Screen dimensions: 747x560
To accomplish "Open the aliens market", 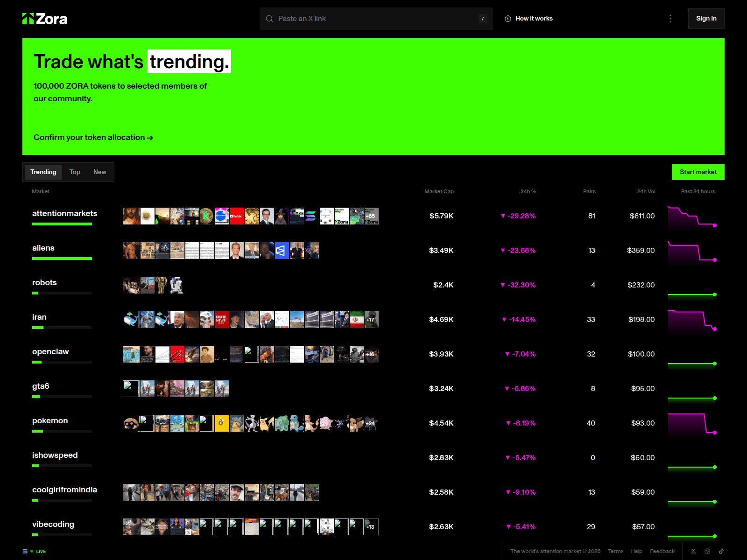I will coord(43,248).
